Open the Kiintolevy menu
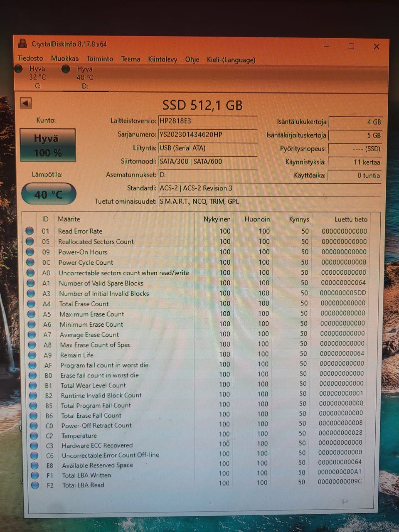 point(163,59)
